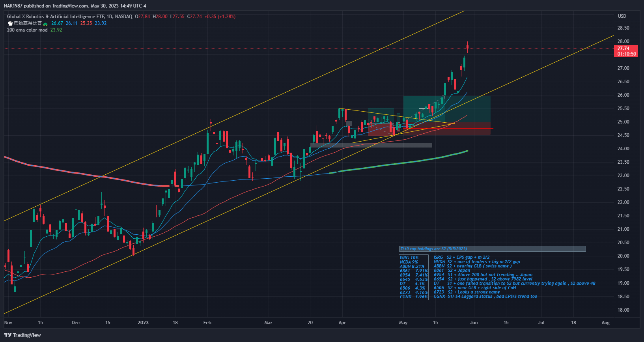Click the 19.00 price axis label
This screenshot has height=342, width=644.
[x=623, y=283]
